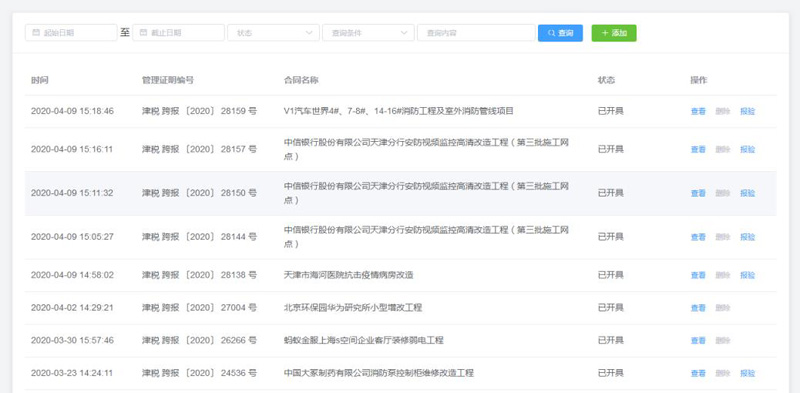Click the green 添加 button
The image size is (800, 393).
(614, 33)
